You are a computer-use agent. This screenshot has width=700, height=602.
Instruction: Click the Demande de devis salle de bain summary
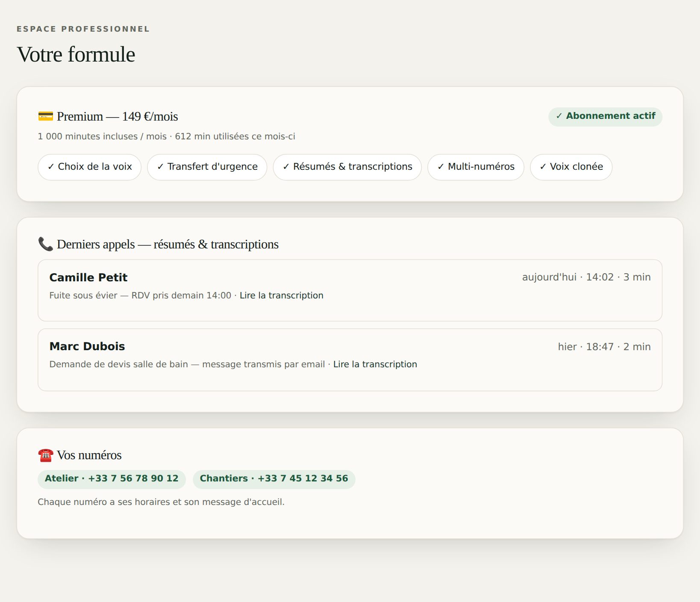pyautogui.click(x=187, y=364)
